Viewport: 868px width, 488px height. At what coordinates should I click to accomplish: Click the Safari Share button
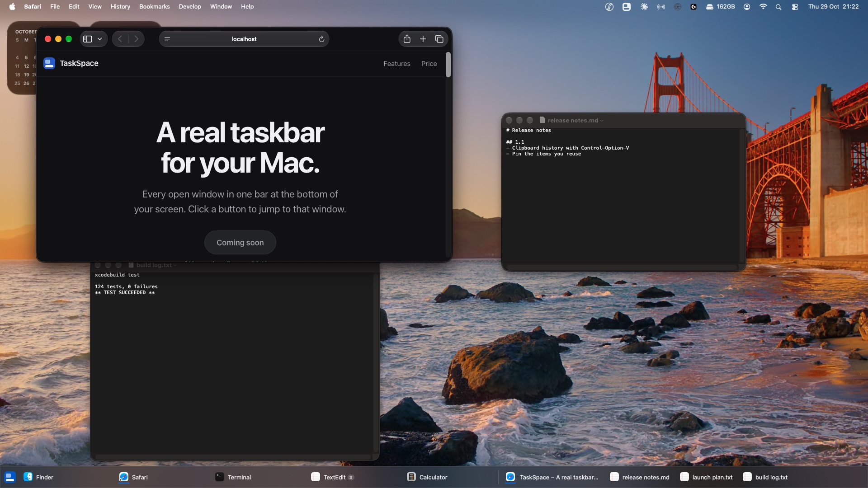407,39
